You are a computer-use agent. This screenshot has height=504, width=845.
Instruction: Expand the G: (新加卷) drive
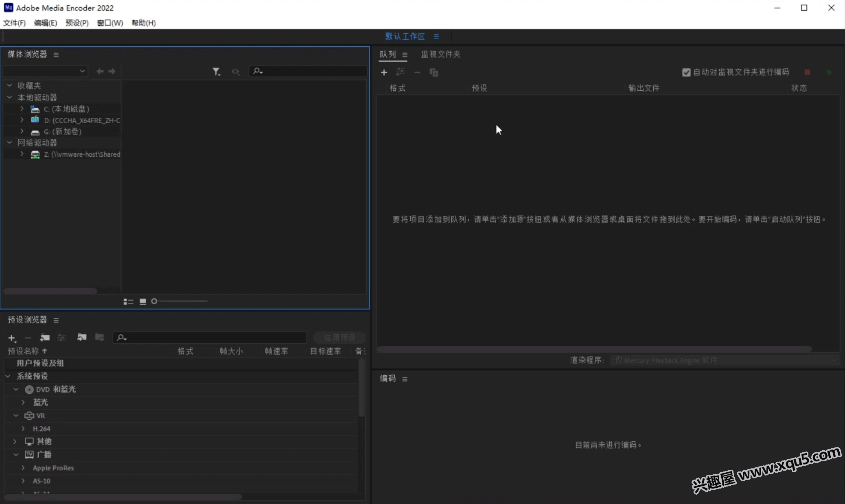[22, 131]
